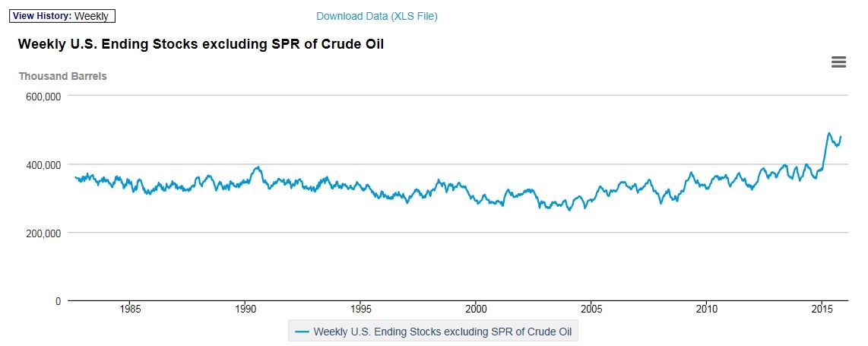
Task: Click the 600,000 y-axis label
Action: tap(44, 97)
